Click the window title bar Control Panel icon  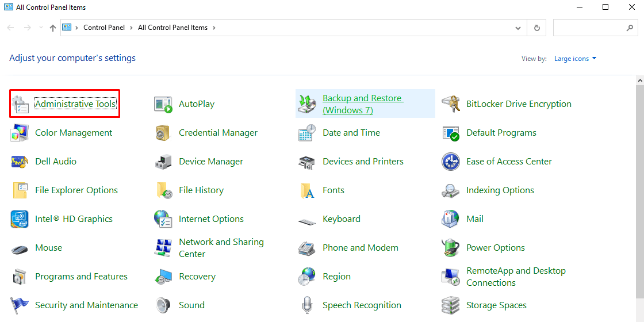click(8, 7)
